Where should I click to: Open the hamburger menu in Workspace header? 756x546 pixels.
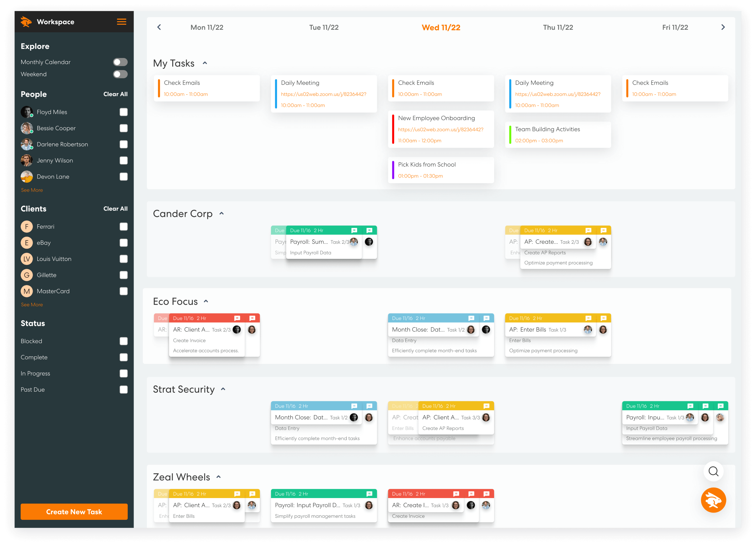click(121, 22)
